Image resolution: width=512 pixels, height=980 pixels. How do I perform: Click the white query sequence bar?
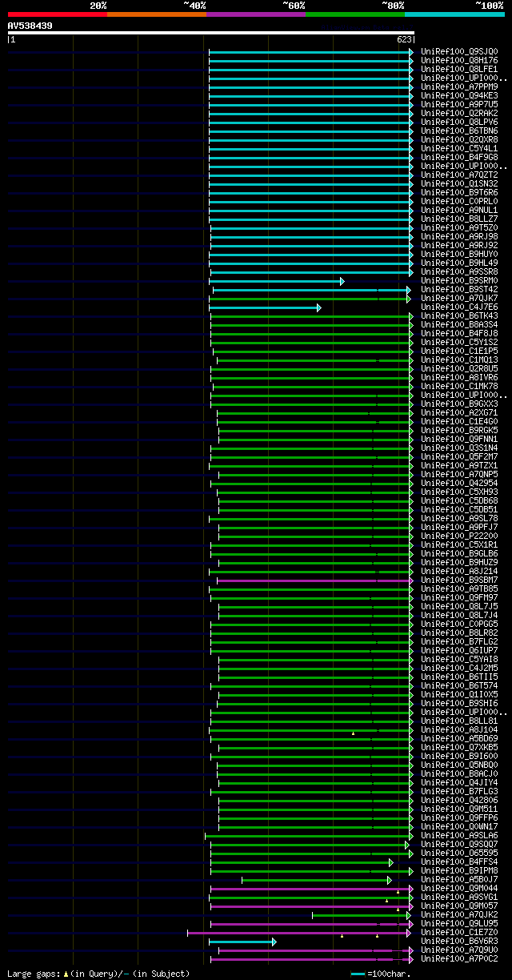point(211,33)
